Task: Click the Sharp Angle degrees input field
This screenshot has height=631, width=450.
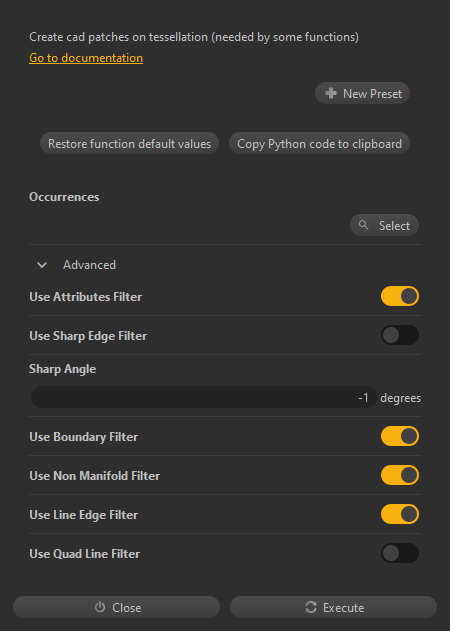Action: pyautogui.click(x=204, y=397)
